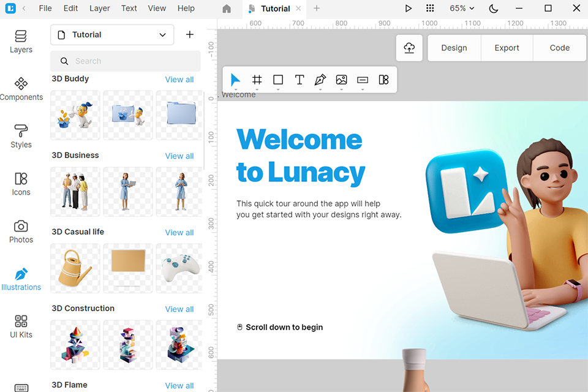The width and height of the screenshot is (588, 392).
Task: Open the Styles panel
Action: point(21,137)
